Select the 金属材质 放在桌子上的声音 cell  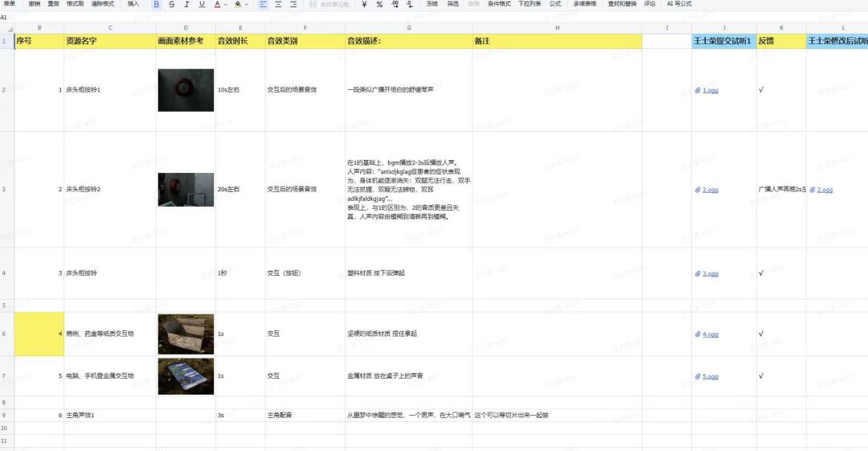point(408,375)
